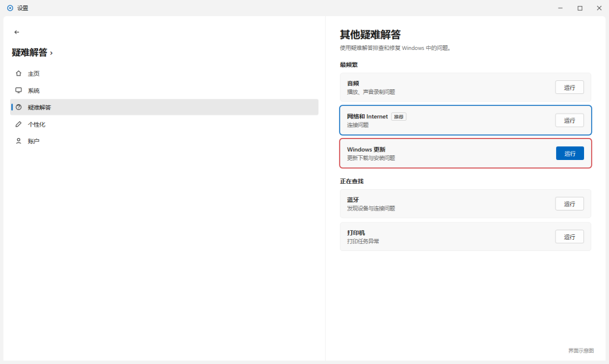Click the 设置 title bar text

coord(23,8)
